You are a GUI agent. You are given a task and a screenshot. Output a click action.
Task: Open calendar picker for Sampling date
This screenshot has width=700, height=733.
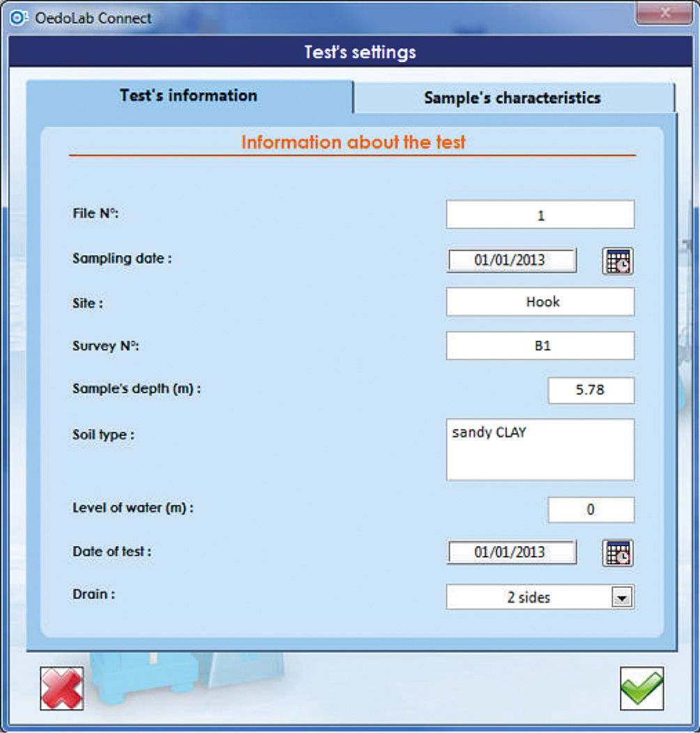[618, 261]
